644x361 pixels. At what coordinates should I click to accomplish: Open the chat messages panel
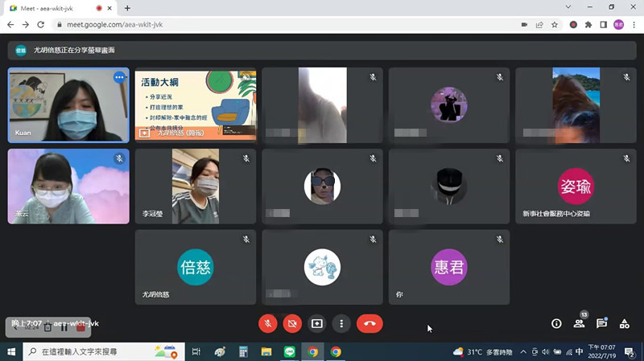(601, 323)
